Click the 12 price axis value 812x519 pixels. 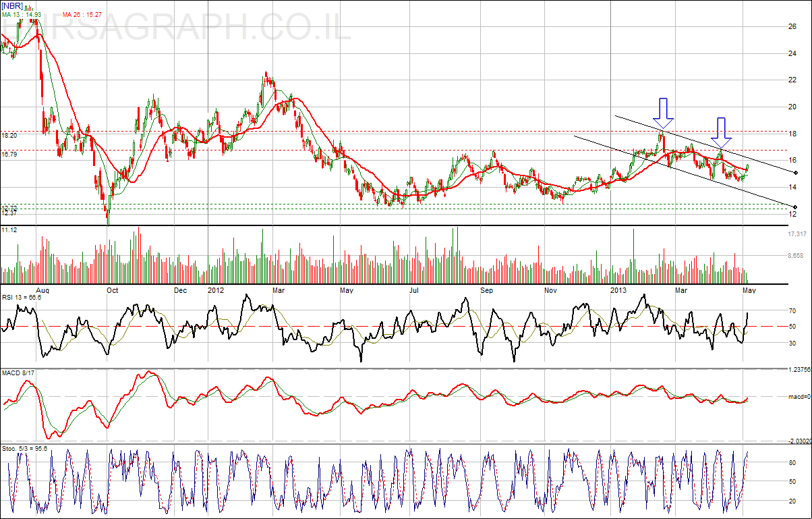click(792, 214)
